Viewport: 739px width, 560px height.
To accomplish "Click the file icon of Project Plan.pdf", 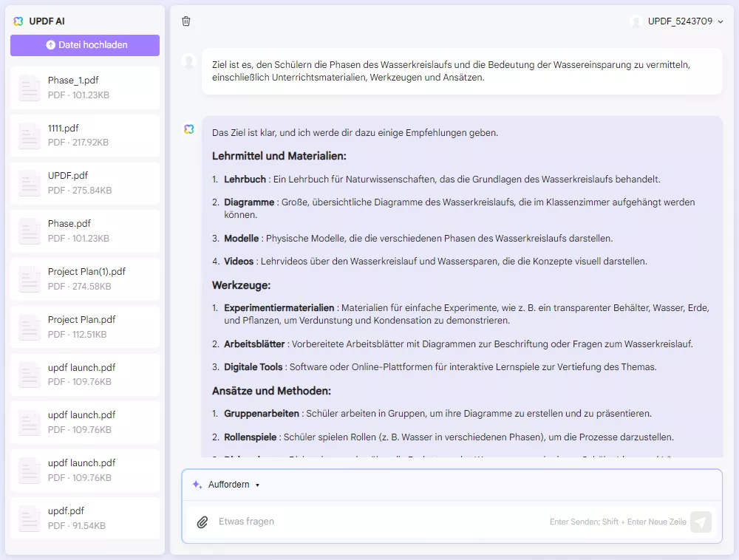I will click(x=30, y=327).
